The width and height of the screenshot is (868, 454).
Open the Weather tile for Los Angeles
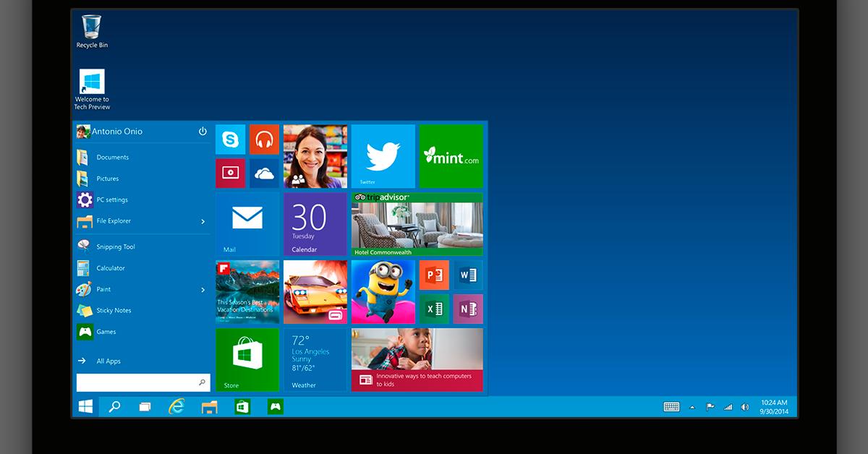pyautogui.click(x=315, y=360)
